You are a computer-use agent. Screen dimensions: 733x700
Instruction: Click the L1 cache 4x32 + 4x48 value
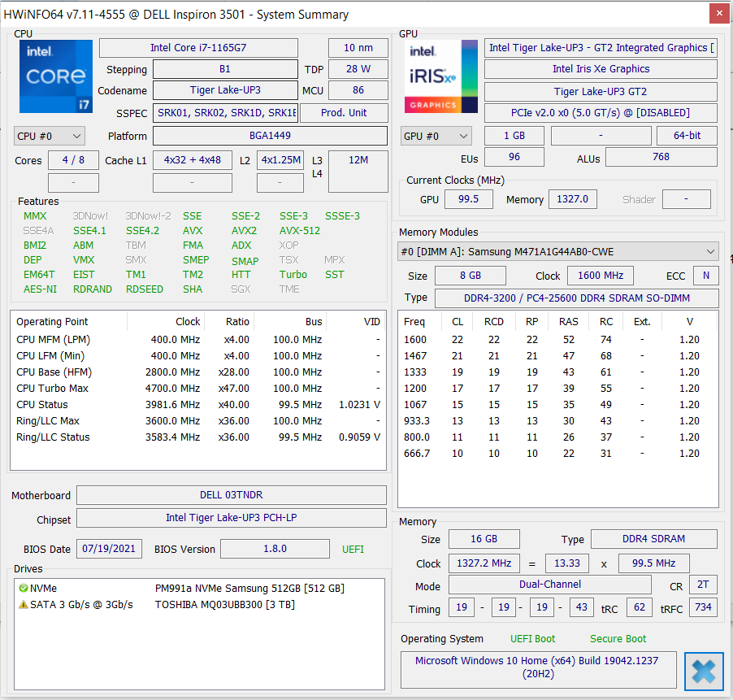192,160
